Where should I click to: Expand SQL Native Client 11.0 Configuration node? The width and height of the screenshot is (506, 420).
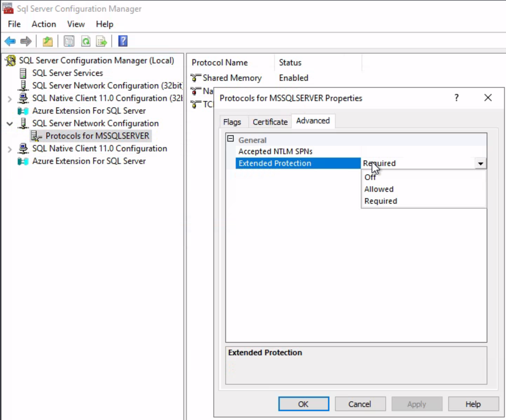pos(10,149)
